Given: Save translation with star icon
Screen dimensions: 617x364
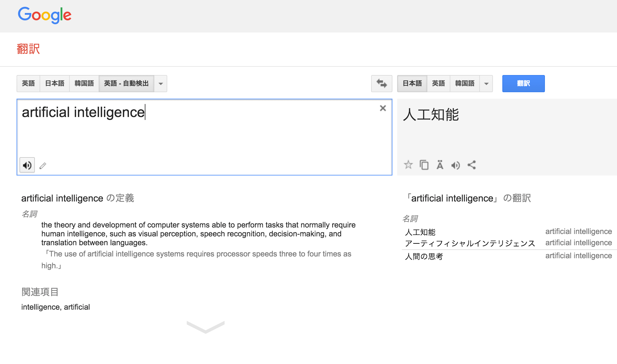Looking at the screenshot, I should pyautogui.click(x=408, y=165).
